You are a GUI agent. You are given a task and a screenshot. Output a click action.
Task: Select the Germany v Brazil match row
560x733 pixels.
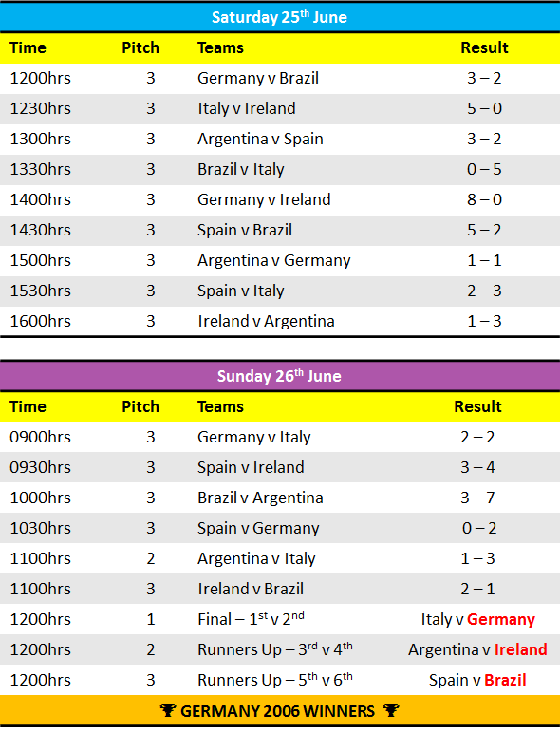[x=280, y=78]
